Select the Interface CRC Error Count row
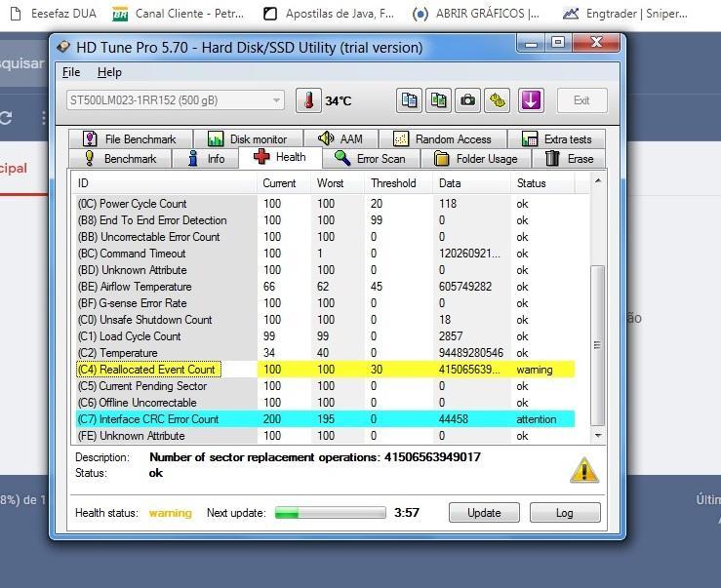Viewport: 721px width, 588px height. tap(325, 419)
